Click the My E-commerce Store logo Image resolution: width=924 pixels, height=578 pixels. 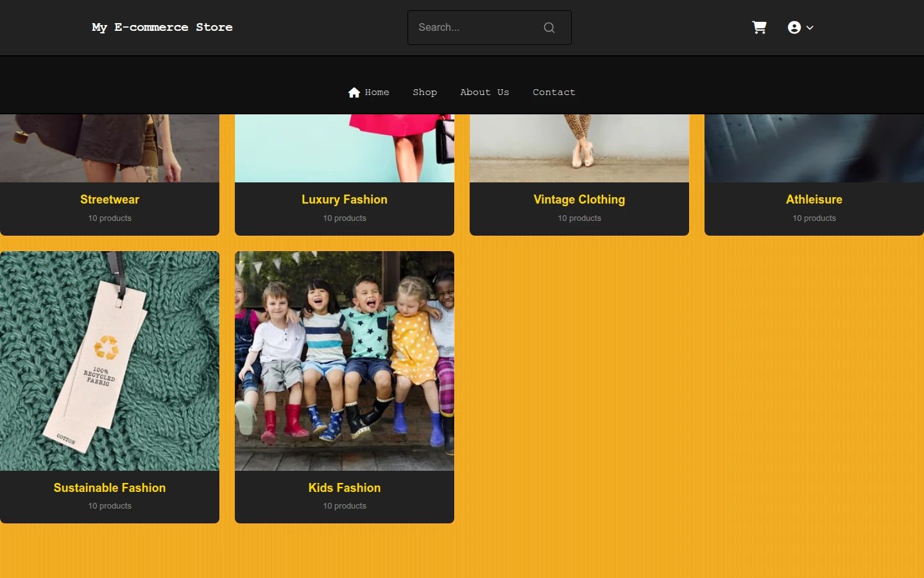(x=162, y=28)
